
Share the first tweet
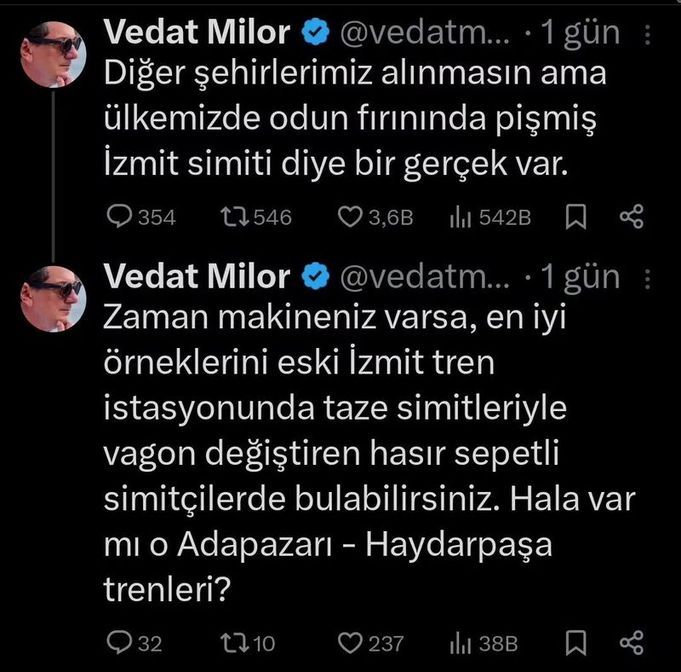(631, 216)
